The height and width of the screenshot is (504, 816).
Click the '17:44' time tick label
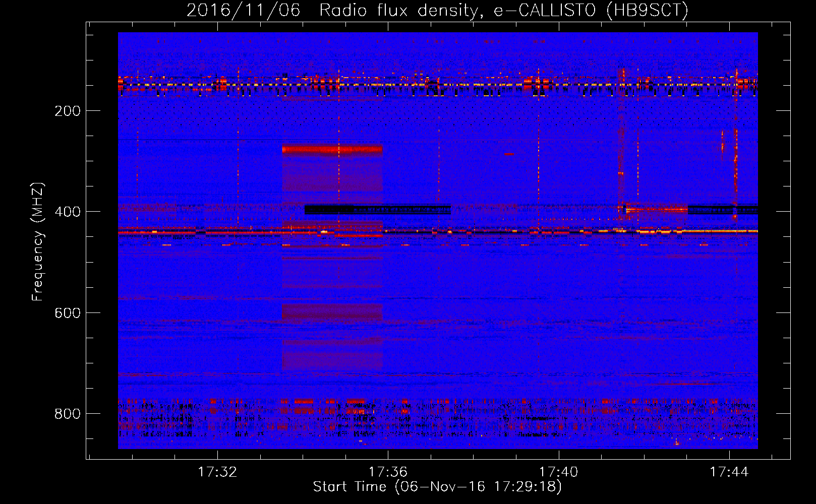(729, 472)
